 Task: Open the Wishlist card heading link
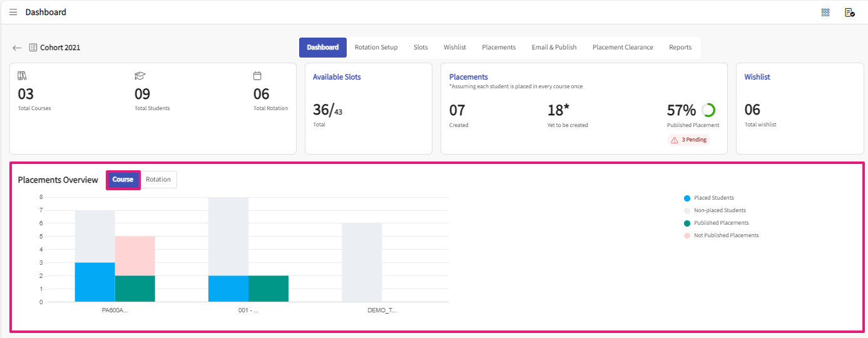pyautogui.click(x=757, y=77)
